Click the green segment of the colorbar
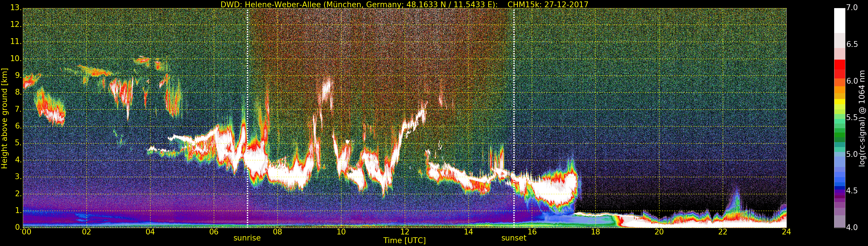 pos(839,135)
